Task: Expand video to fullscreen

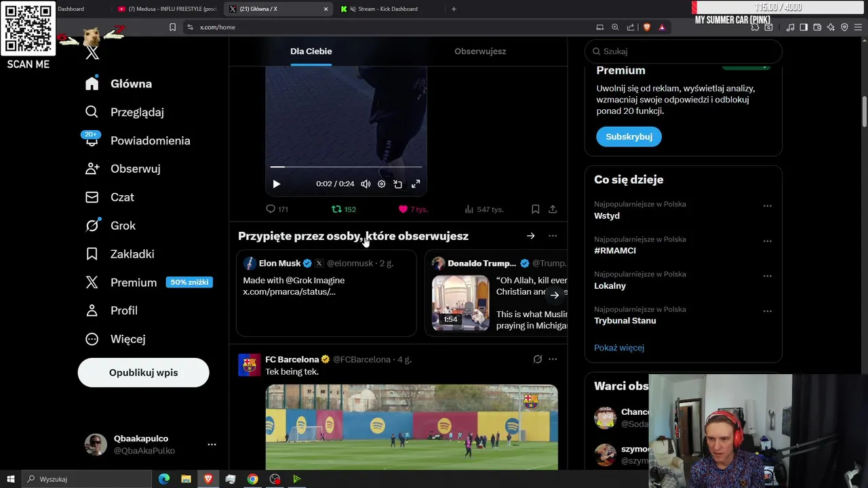Action: (416, 184)
